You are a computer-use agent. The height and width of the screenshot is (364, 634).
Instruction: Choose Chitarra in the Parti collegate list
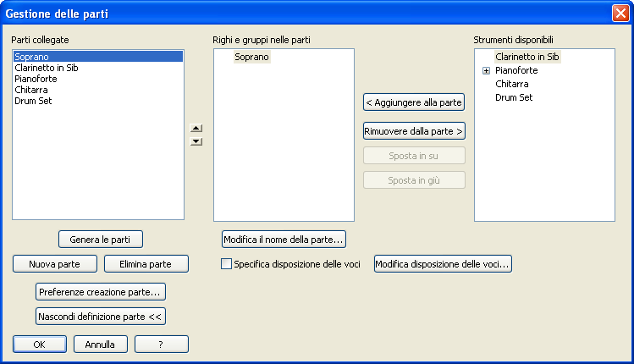[x=31, y=90]
